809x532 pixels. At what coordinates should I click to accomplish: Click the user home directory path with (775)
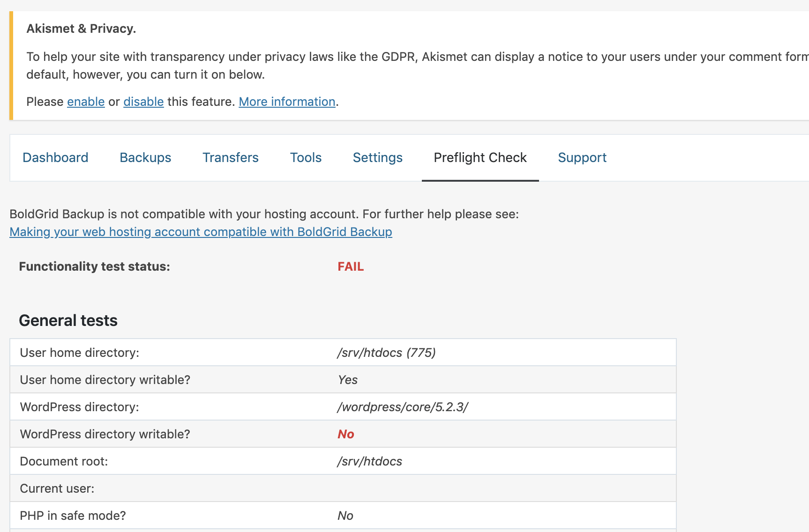point(386,353)
